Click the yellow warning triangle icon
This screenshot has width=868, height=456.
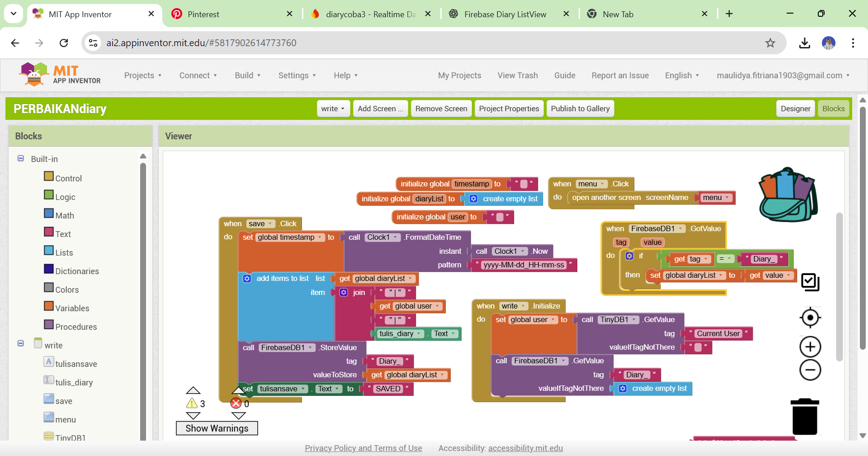click(x=192, y=403)
